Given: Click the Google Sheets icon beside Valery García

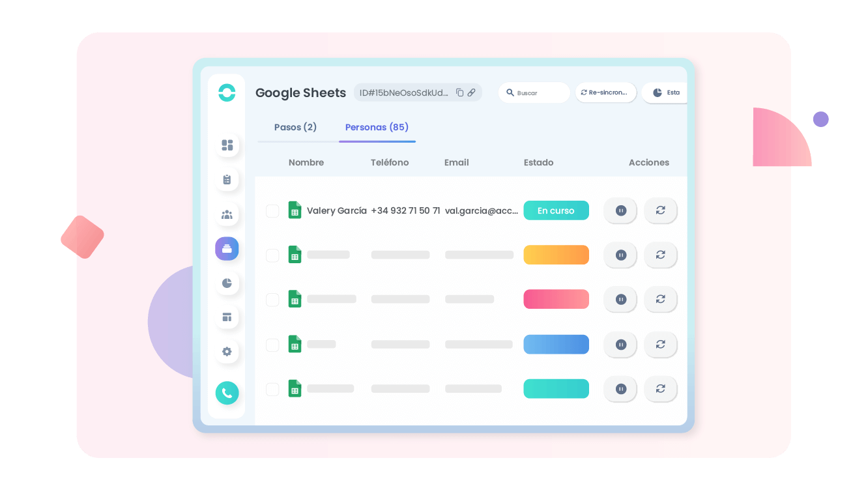Looking at the screenshot, I should pyautogui.click(x=295, y=210).
